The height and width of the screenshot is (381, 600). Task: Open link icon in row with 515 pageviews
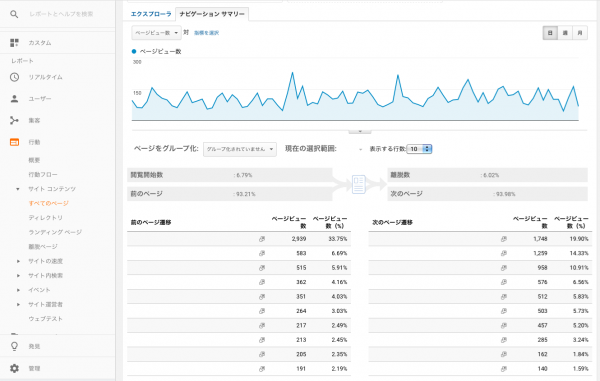[262, 268]
